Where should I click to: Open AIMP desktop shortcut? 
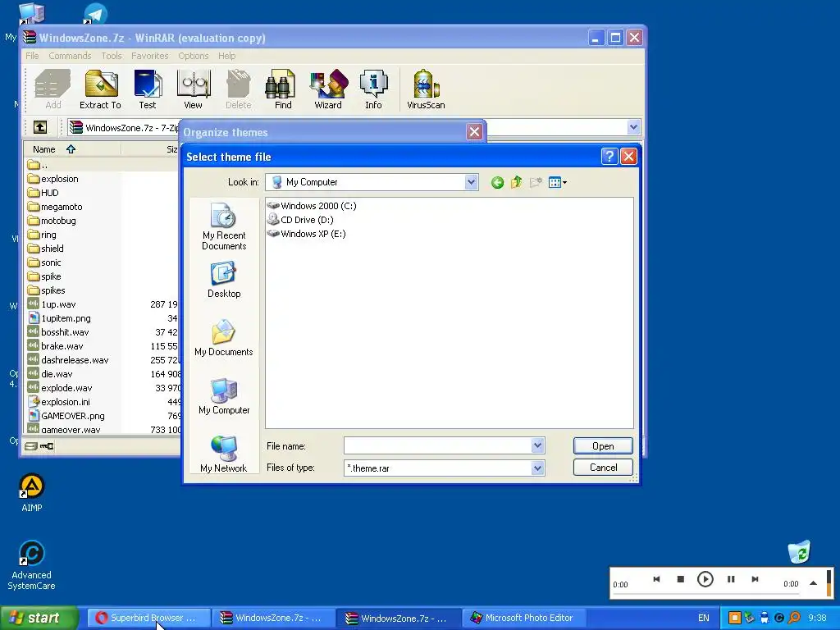tap(32, 493)
